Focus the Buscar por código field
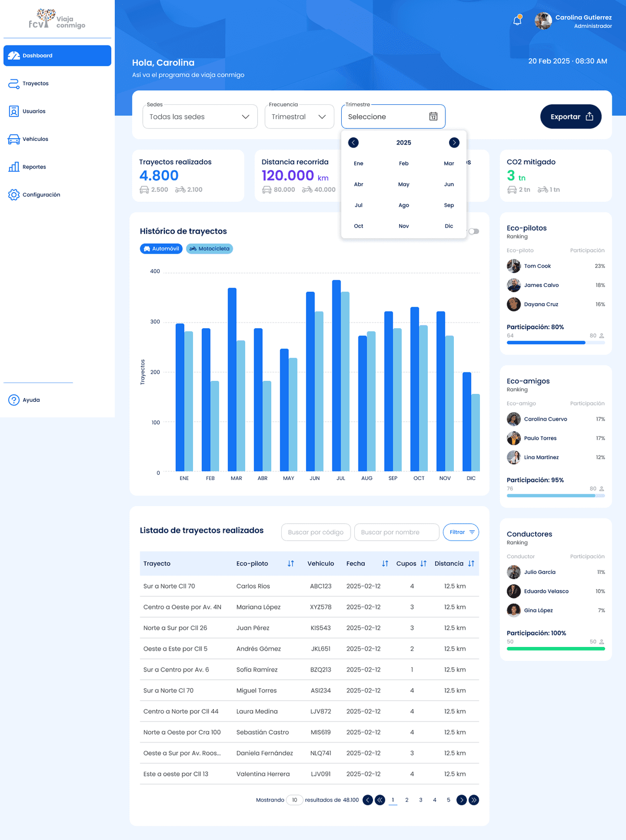This screenshot has height=840, width=626. point(316,532)
